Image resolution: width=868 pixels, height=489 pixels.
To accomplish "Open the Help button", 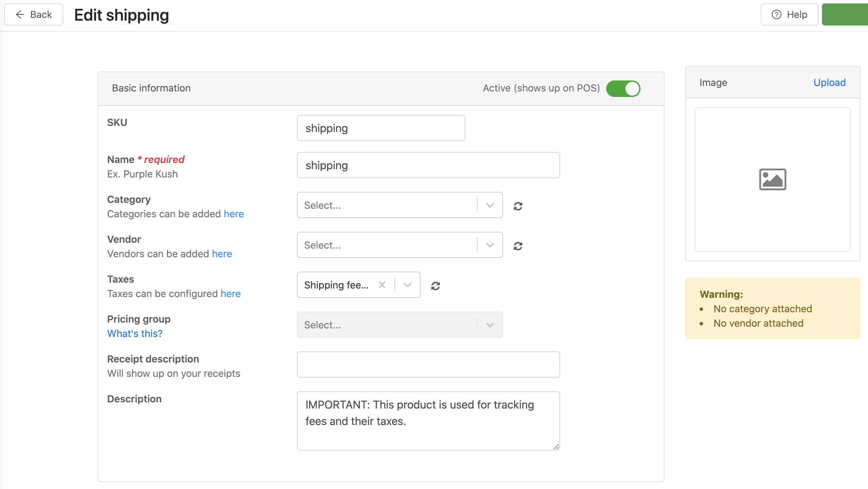I will (x=789, y=14).
